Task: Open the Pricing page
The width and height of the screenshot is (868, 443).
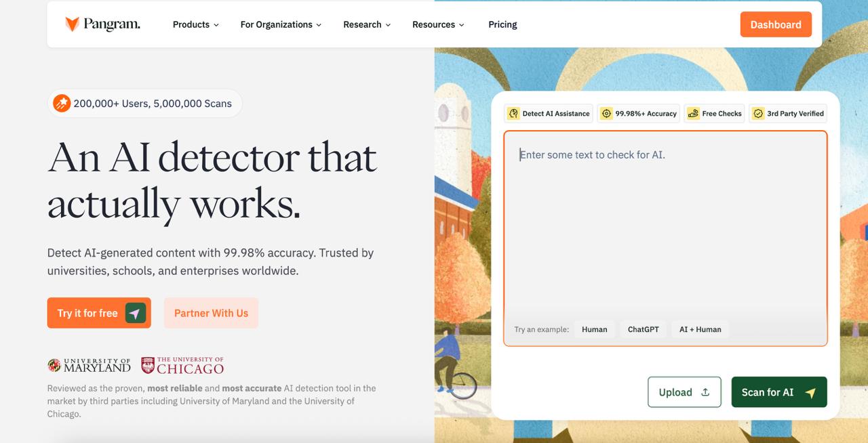Action: point(502,24)
